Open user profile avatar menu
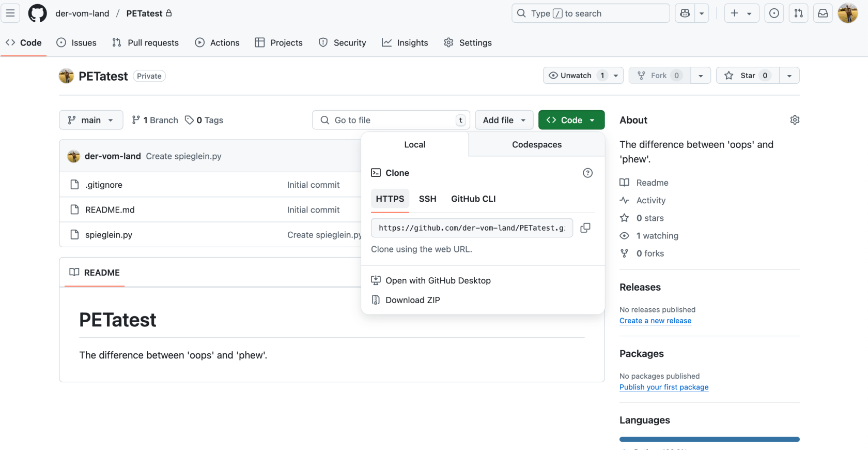This screenshot has width=868, height=450. pyautogui.click(x=848, y=13)
